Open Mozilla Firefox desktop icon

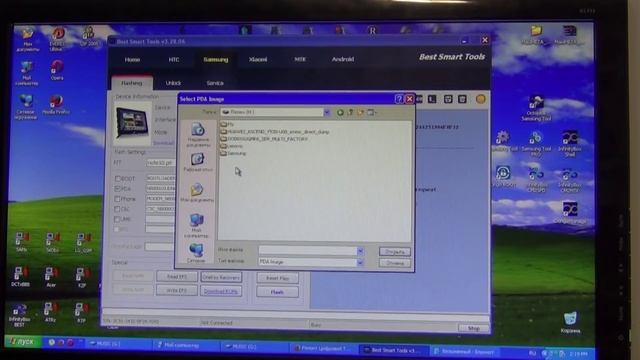56,104
